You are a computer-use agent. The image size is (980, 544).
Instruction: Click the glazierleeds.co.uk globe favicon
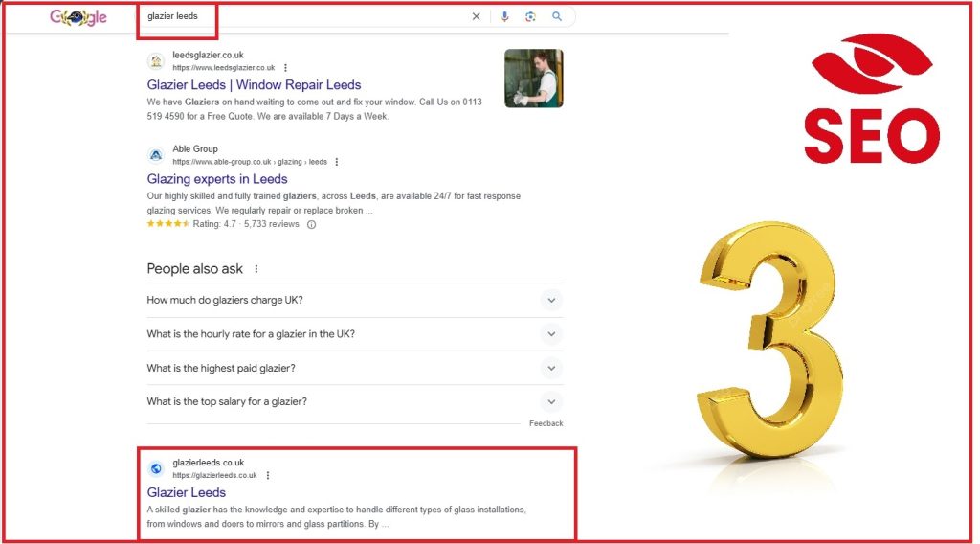[x=156, y=468]
